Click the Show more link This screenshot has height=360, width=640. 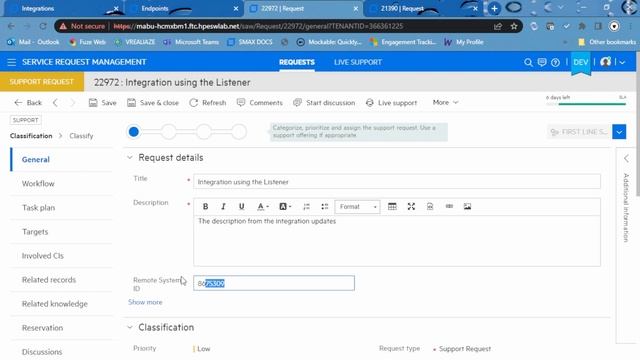tap(145, 302)
